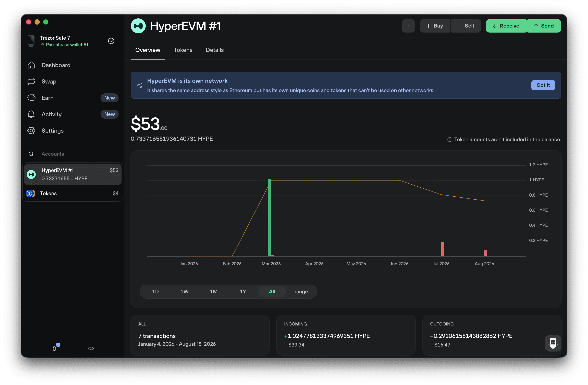Click the HyperEVM #1 account coin icon
Screen dimensions: 588x385
(x=31, y=174)
